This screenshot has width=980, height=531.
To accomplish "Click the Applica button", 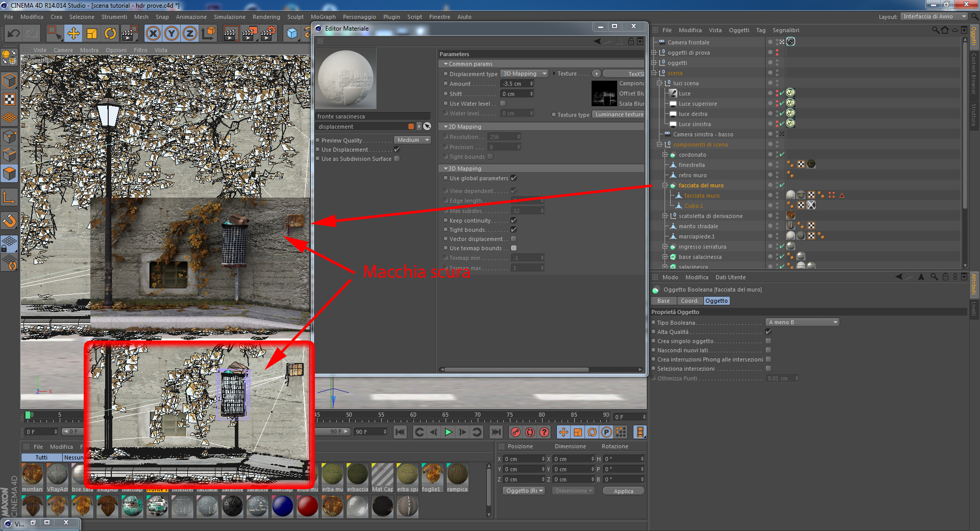I will (623, 491).
